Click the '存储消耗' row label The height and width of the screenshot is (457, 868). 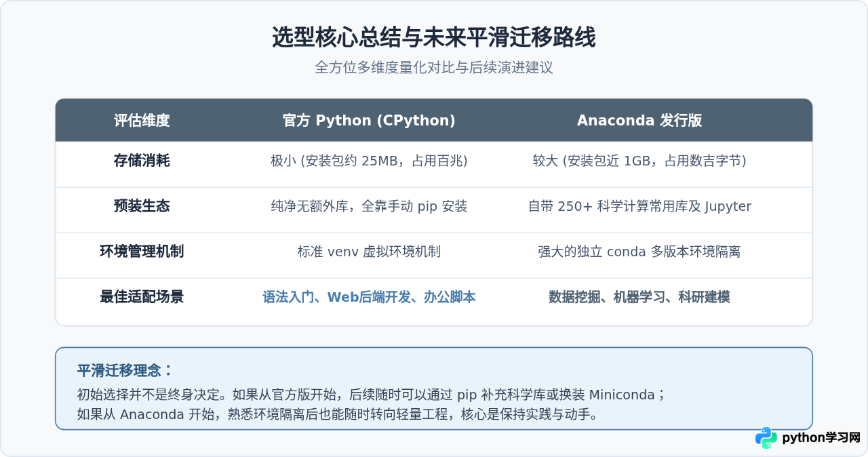(142, 161)
